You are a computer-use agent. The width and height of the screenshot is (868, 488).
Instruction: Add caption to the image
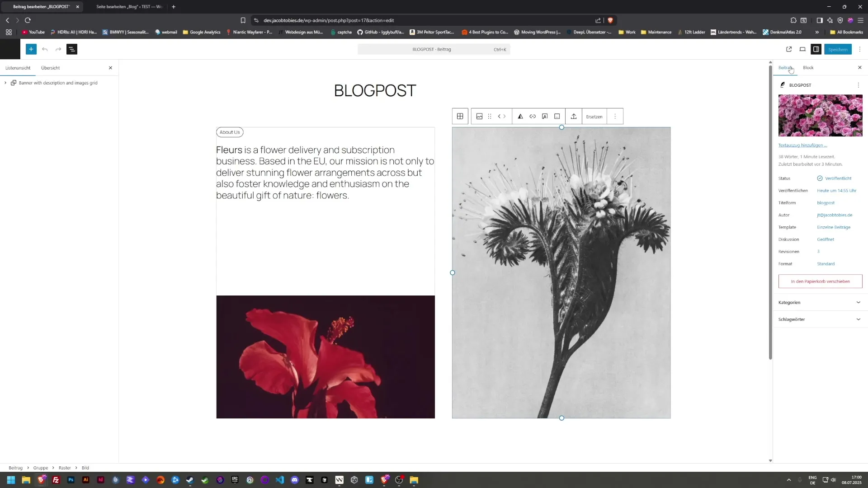pyautogui.click(x=557, y=117)
